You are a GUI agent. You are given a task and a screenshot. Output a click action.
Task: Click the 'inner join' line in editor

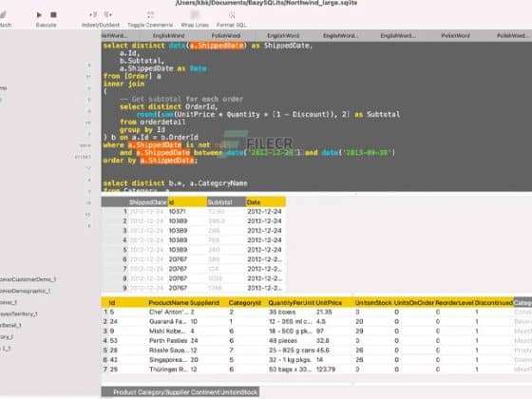(123, 84)
